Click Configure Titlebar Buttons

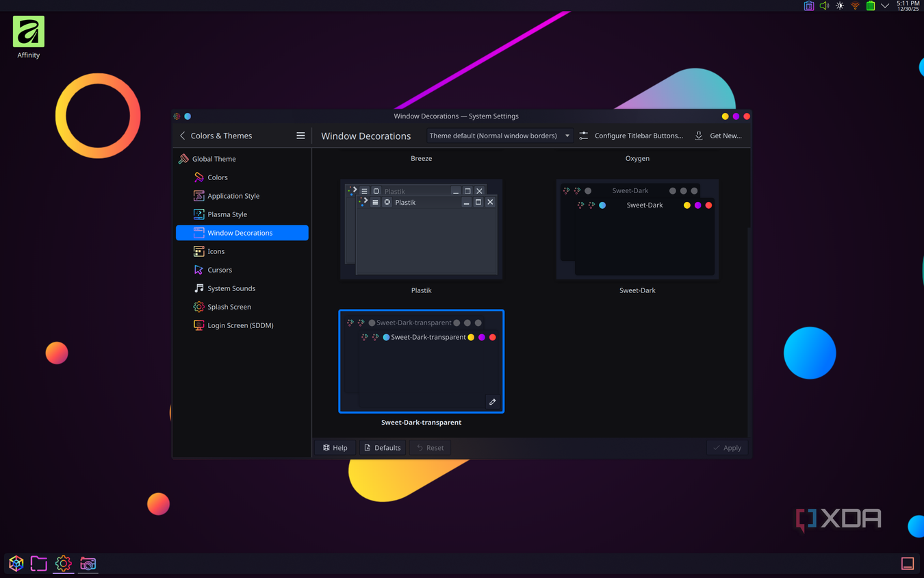pos(631,136)
